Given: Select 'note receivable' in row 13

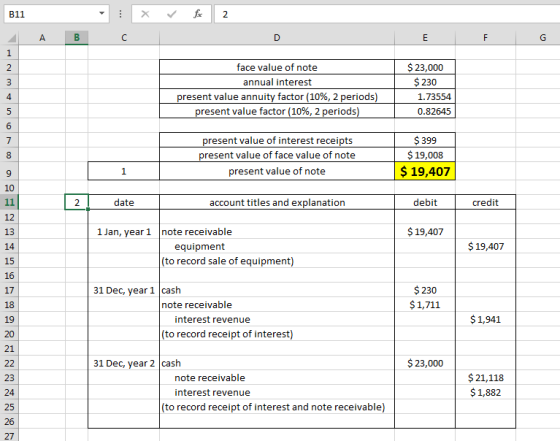Looking at the screenshot, I should 277,232.
